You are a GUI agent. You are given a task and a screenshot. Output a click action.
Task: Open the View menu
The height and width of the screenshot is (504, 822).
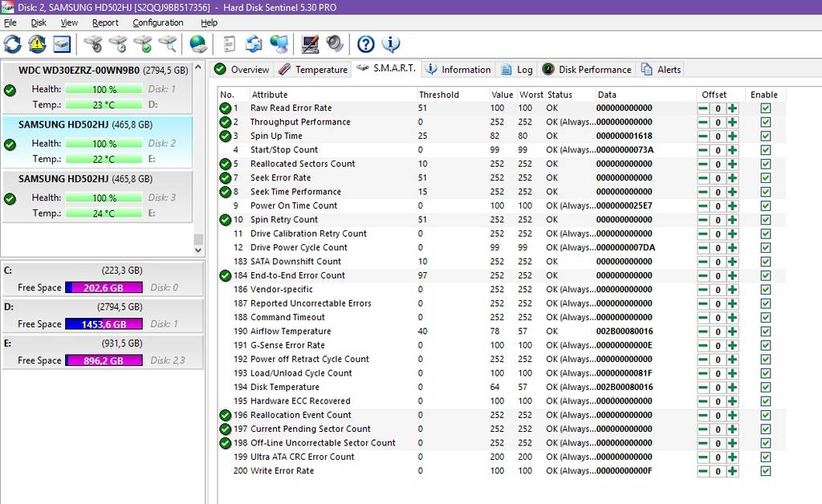69,22
